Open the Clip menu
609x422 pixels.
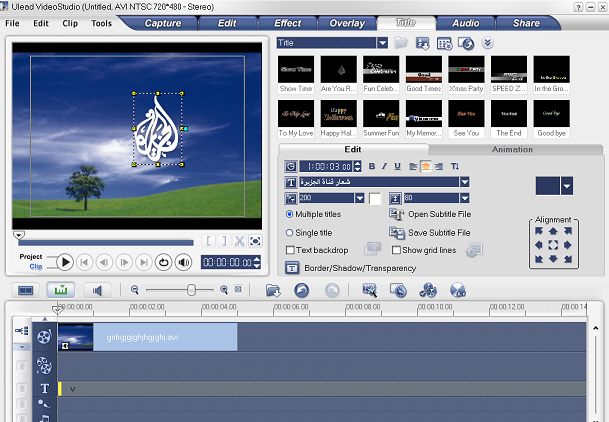[70, 23]
